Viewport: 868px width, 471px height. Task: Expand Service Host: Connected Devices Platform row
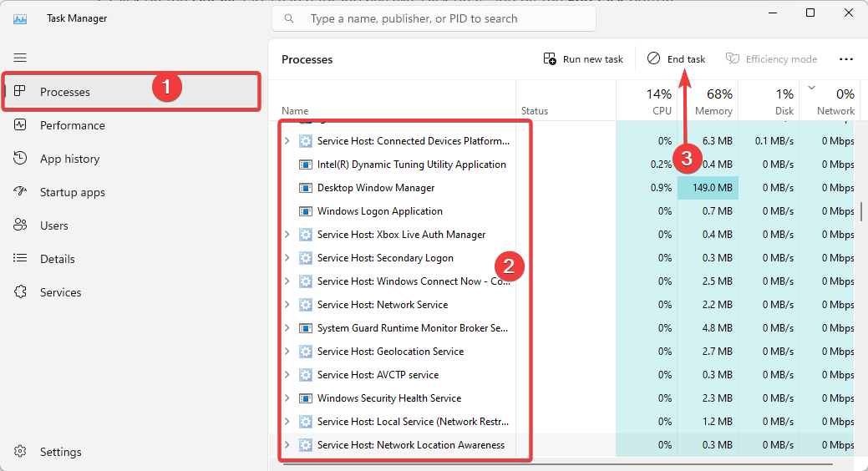click(287, 141)
